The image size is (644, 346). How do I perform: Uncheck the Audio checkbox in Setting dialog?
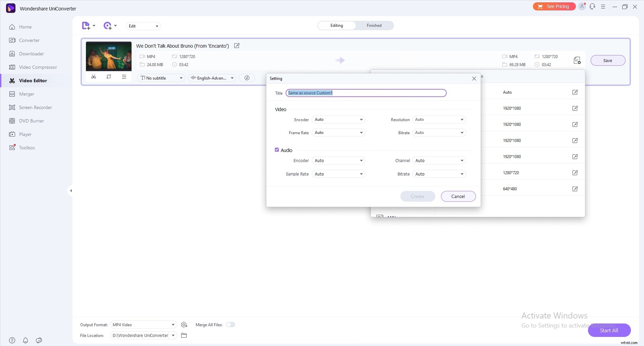pyautogui.click(x=277, y=150)
